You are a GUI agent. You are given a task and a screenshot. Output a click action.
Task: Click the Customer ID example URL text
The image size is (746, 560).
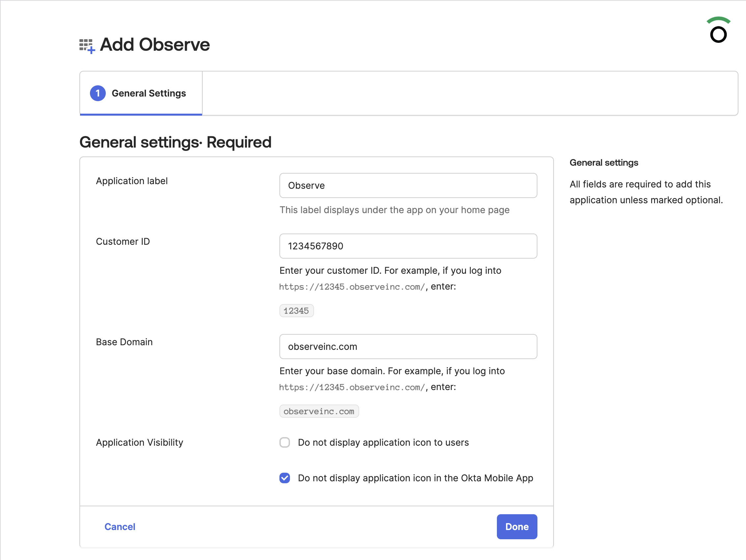pyautogui.click(x=352, y=287)
